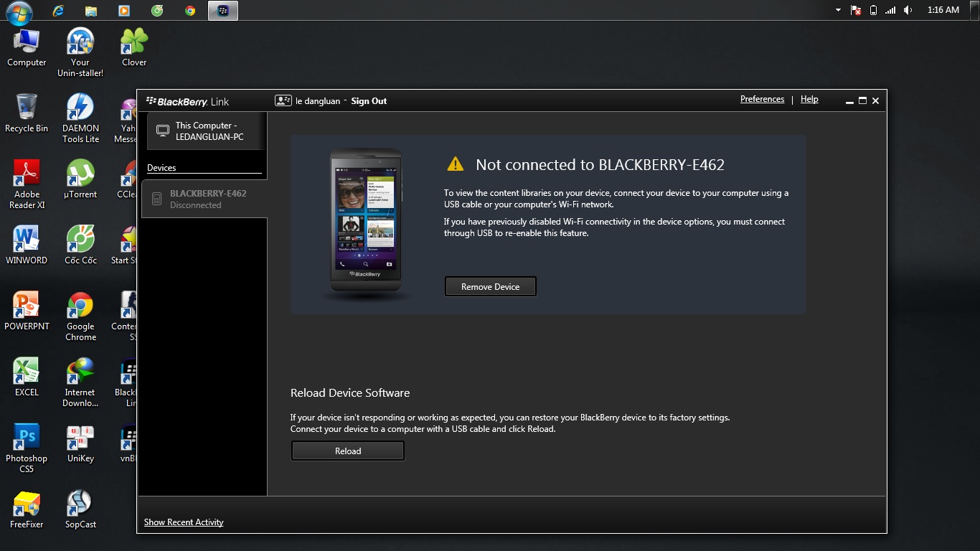Launch DAEMON Tools Lite shortcut

[80, 118]
